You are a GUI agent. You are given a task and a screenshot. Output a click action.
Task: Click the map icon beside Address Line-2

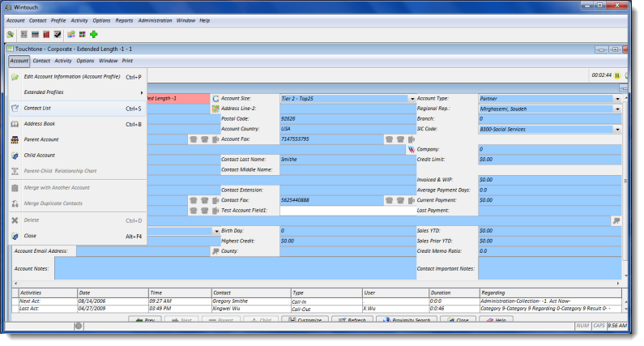pyautogui.click(x=215, y=109)
